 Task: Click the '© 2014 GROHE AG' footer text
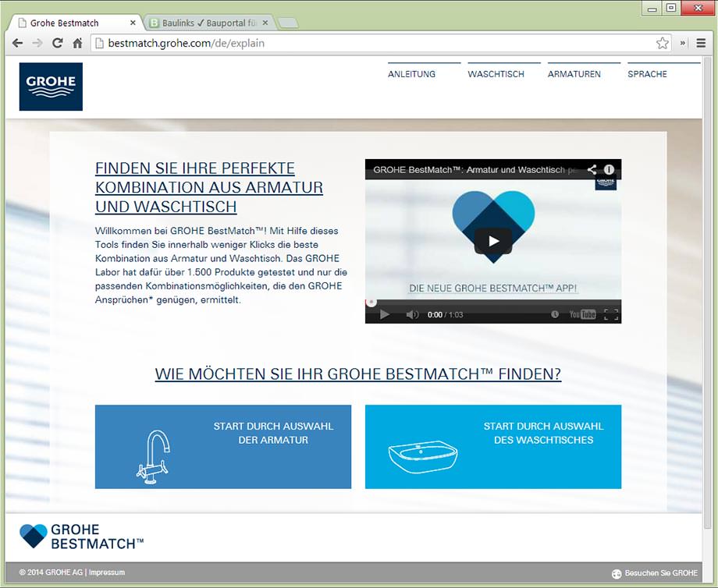(x=51, y=572)
